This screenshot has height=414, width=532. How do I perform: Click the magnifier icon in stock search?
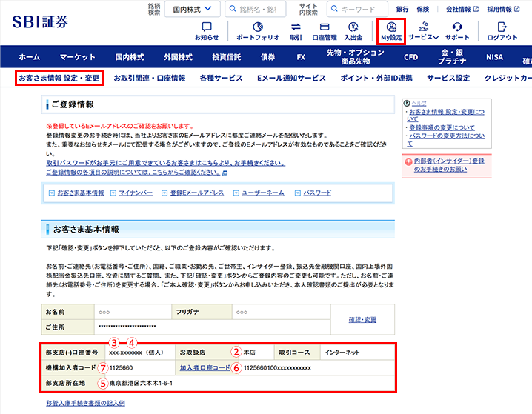(233, 9)
